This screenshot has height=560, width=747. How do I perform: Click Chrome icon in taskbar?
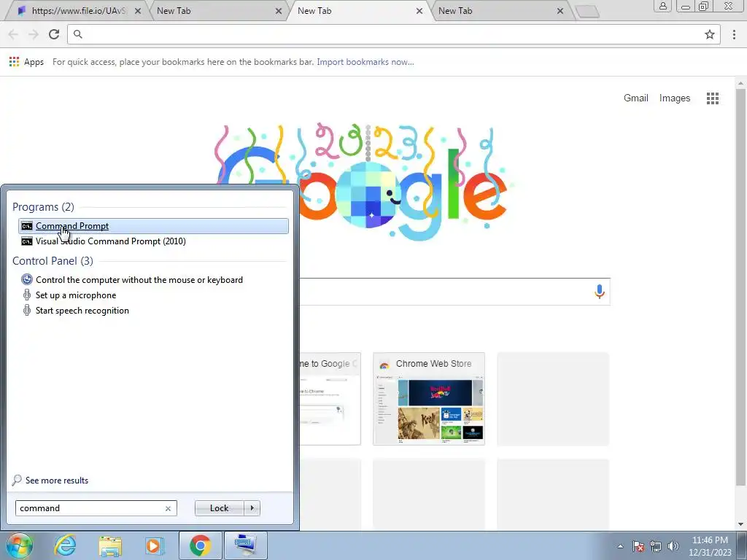click(x=200, y=545)
